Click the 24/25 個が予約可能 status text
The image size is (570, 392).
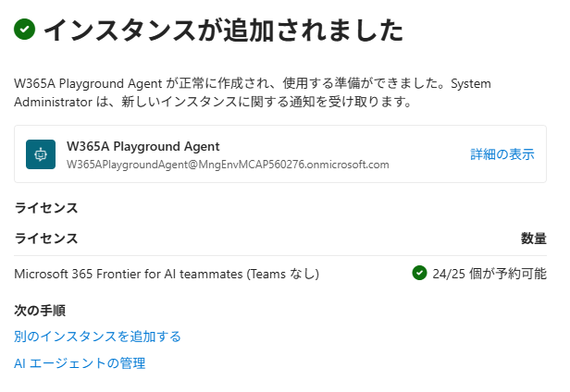coord(489,274)
